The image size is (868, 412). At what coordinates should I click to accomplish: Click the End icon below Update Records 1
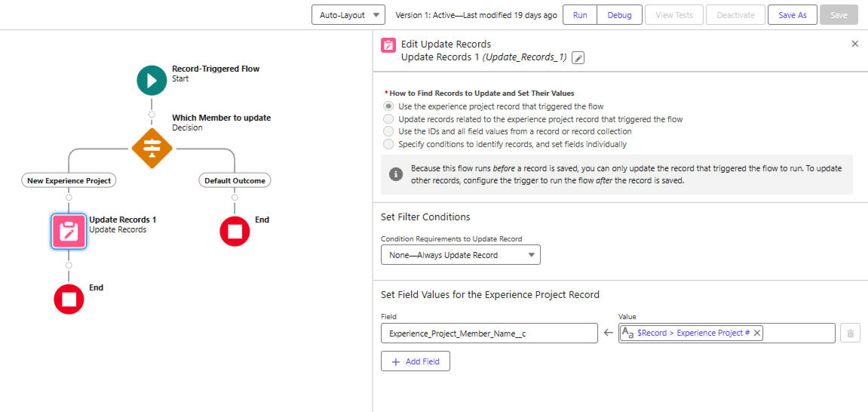click(x=69, y=299)
